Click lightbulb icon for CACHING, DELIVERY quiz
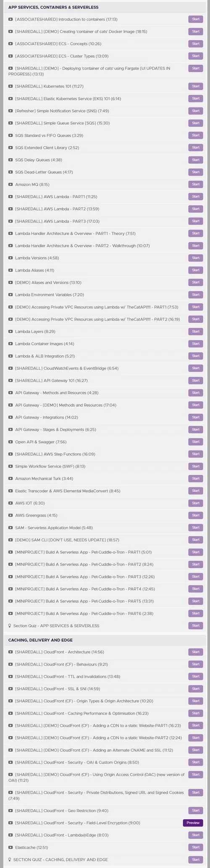Viewport: 210px width, 868px height. click(x=10, y=859)
